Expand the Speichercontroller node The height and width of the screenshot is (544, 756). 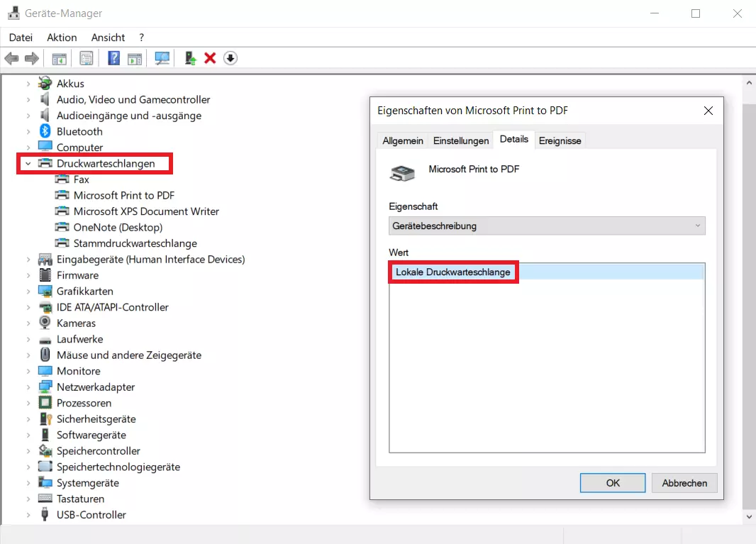click(x=28, y=451)
